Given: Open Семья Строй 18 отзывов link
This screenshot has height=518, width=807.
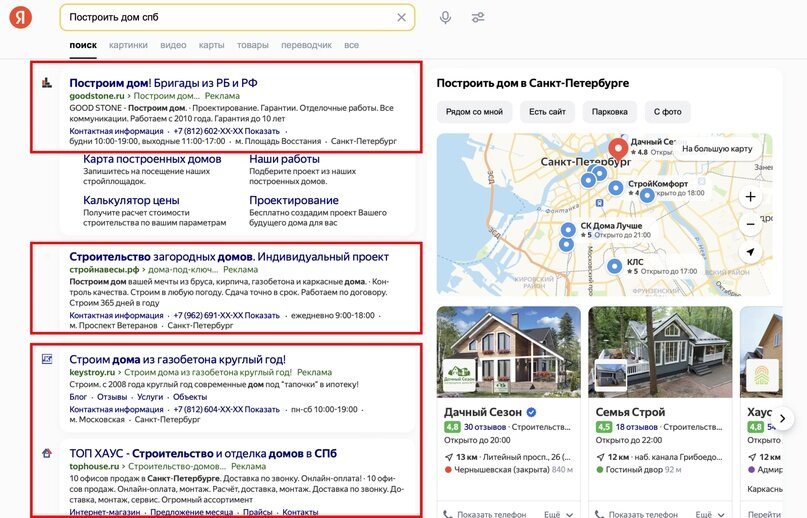Looking at the screenshot, I should (x=637, y=427).
